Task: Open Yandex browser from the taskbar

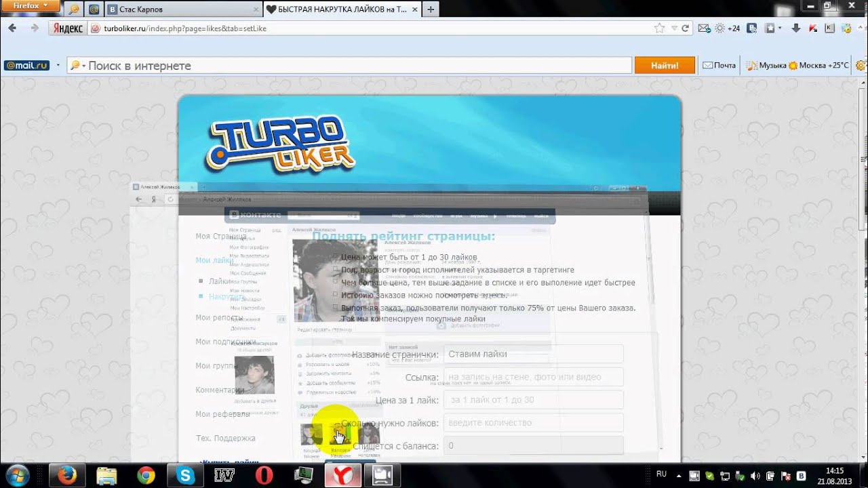Action: click(342, 475)
